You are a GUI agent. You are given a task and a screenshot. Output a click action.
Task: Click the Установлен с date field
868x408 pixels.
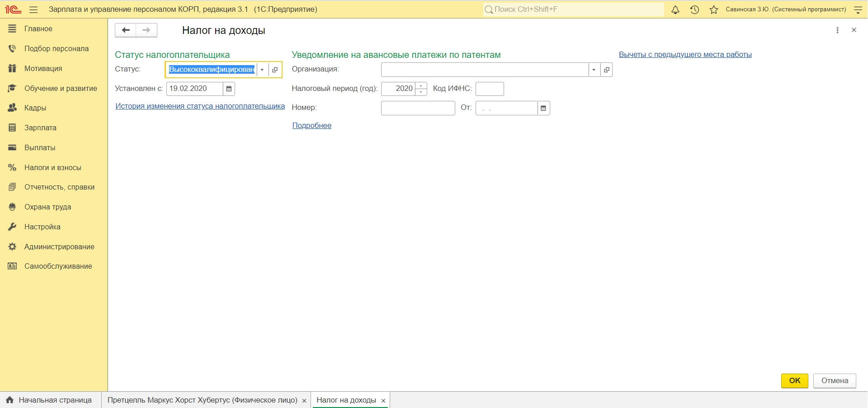pos(195,89)
